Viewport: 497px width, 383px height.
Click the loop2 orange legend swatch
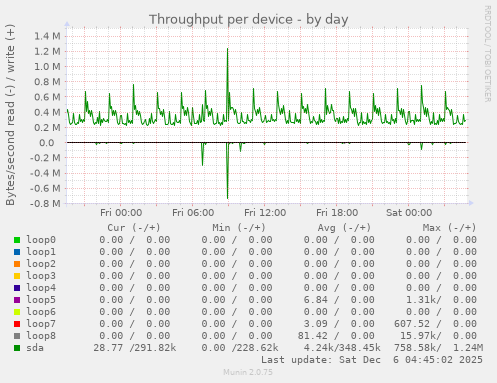pyautogui.click(x=17, y=264)
